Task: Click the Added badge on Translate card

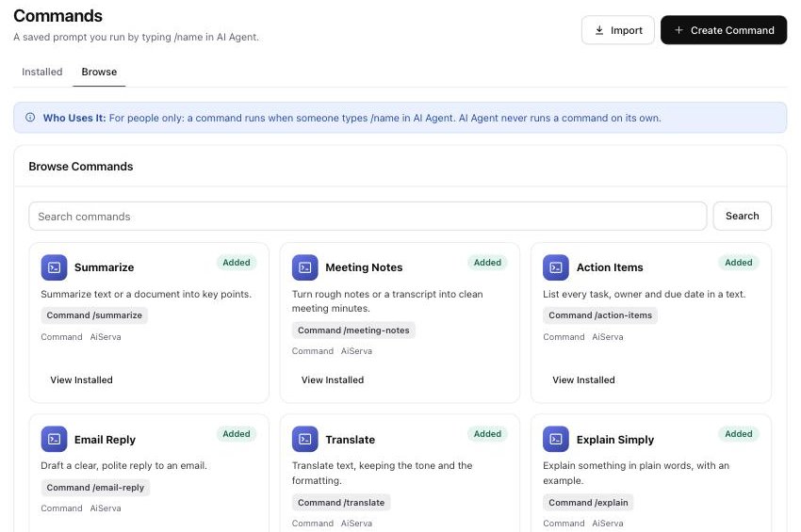Action: 487,434
